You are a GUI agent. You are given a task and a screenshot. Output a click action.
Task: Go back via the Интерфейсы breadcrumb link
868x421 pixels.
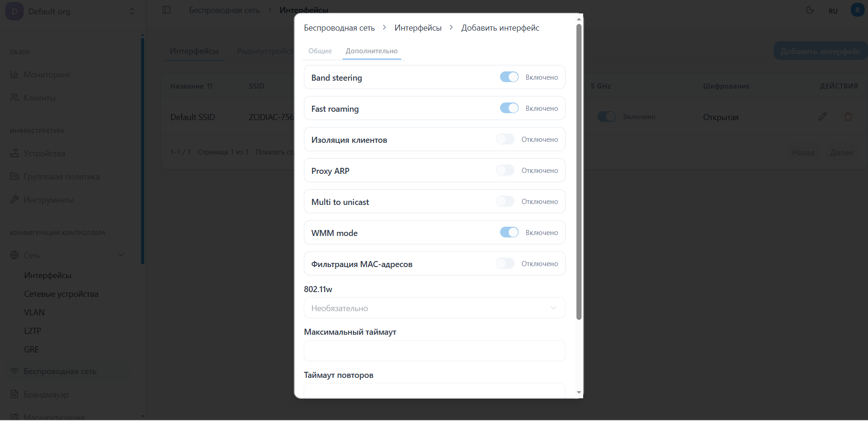417,27
